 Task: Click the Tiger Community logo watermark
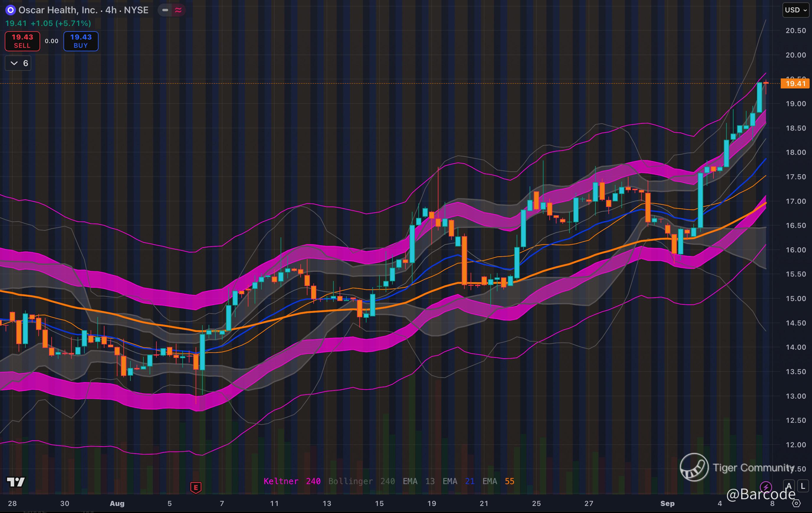(x=694, y=467)
